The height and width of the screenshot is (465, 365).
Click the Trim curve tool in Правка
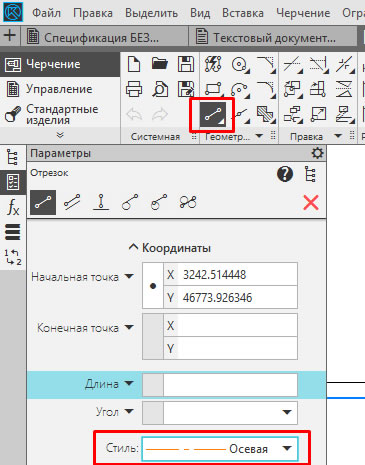click(292, 64)
